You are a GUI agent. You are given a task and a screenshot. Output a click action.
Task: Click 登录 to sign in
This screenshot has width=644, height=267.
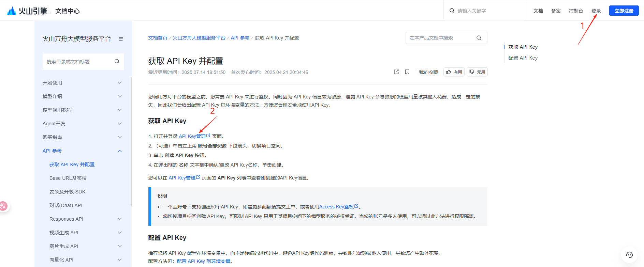coord(596,11)
